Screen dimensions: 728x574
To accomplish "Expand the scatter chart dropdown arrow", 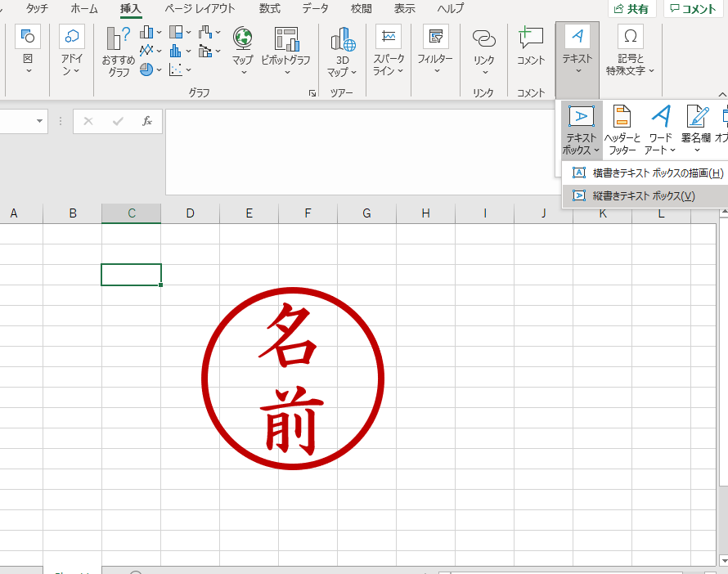I will [x=188, y=70].
